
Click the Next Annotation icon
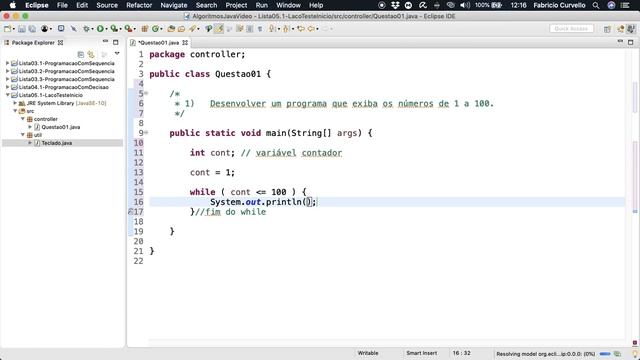[272, 29]
